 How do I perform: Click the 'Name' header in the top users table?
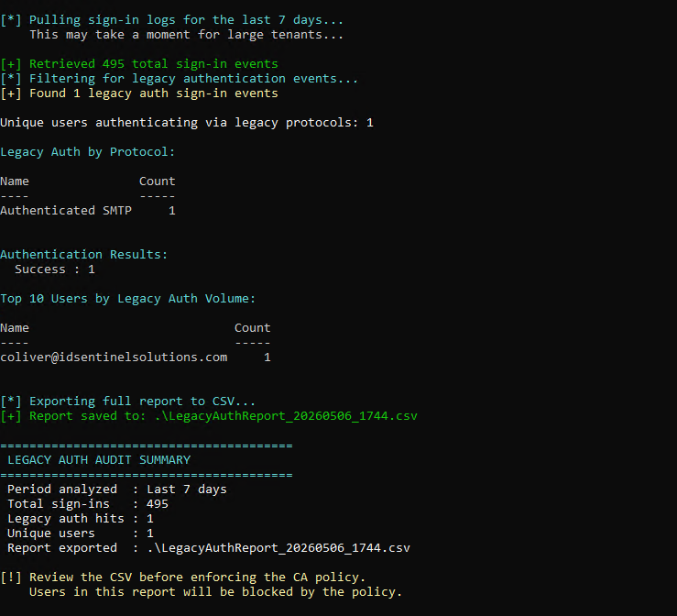pyautogui.click(x=15, y=328)
